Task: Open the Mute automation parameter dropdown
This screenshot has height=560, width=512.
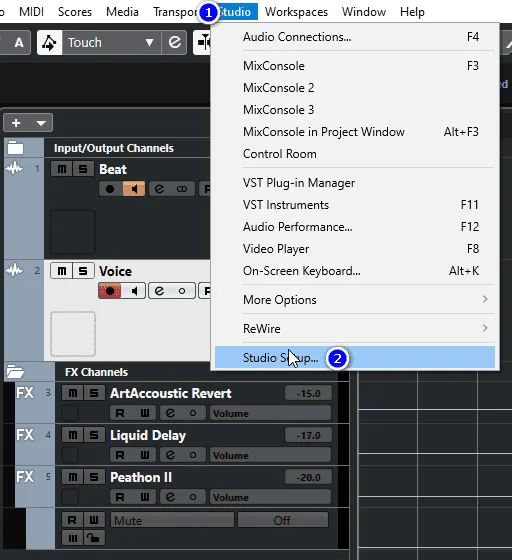Action: 172,520
